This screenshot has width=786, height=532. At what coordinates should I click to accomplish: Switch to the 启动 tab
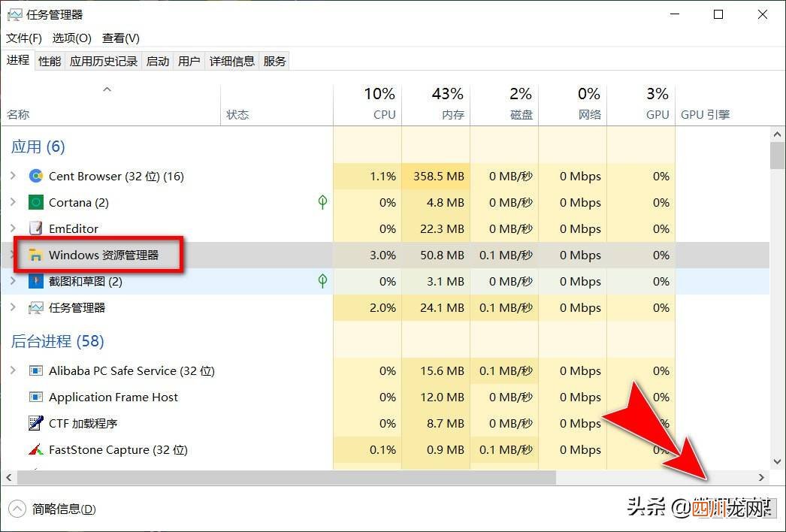pyautogui.click(x=157, y=61)
